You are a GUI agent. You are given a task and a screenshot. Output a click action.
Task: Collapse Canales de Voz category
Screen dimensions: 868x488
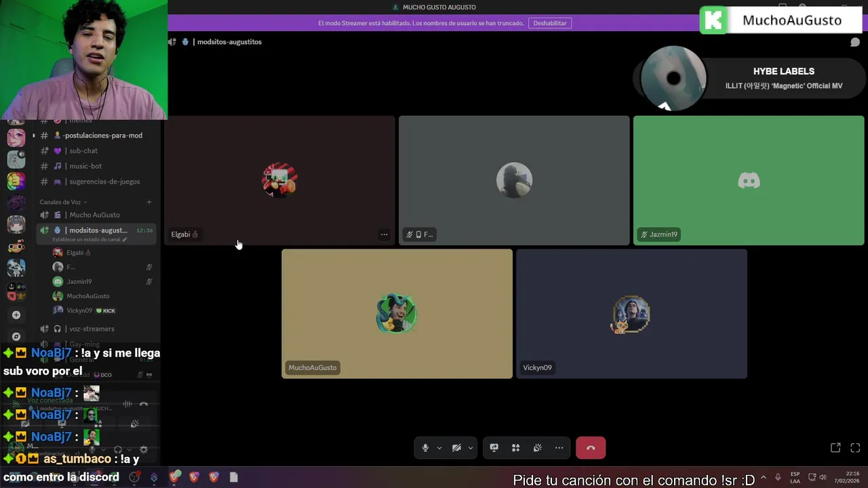click(x=63, y=202)
